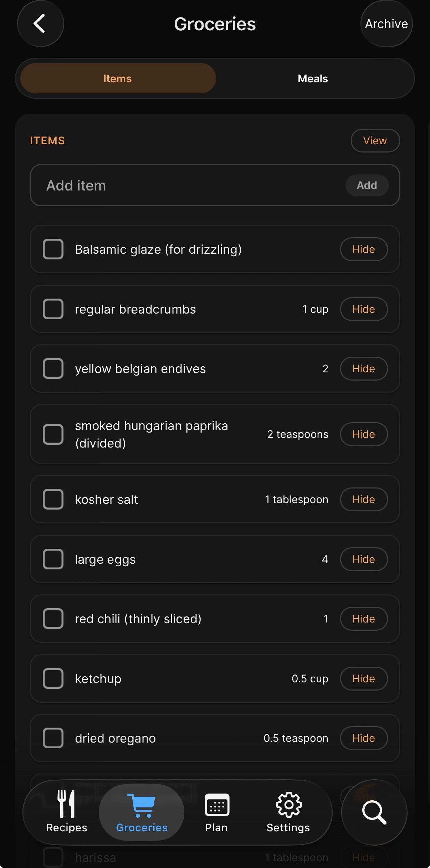Check the large eggs checkbox
430x868 pixels.
coord(53,559)
